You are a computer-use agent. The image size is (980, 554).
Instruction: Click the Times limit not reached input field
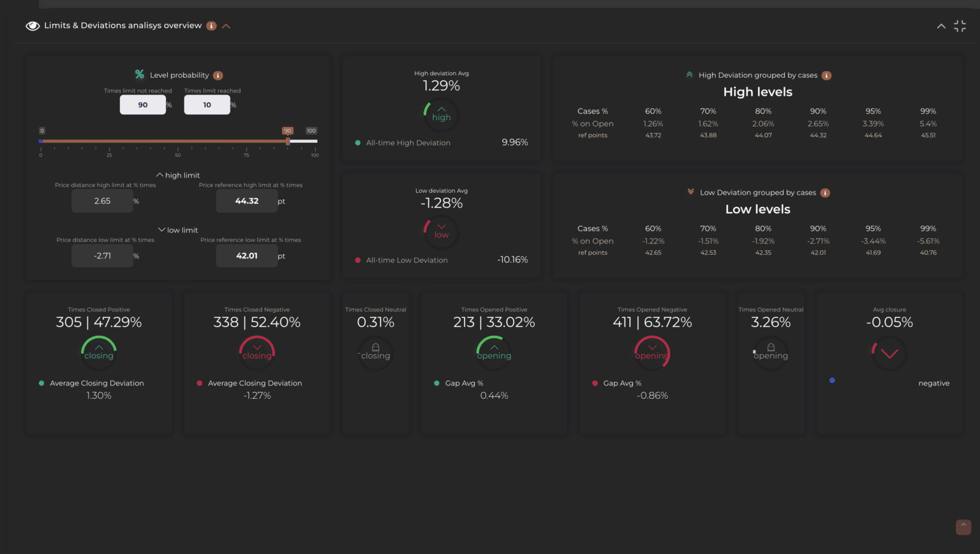pos(143,105)
